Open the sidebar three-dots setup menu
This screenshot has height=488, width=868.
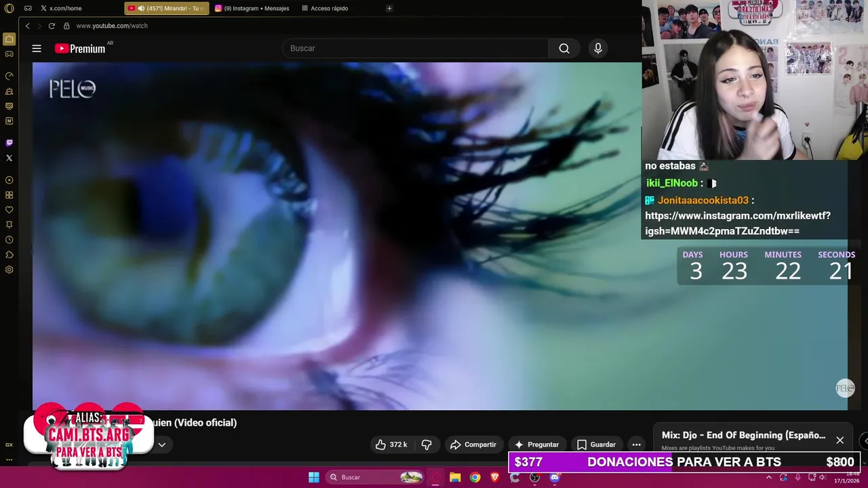9,460
